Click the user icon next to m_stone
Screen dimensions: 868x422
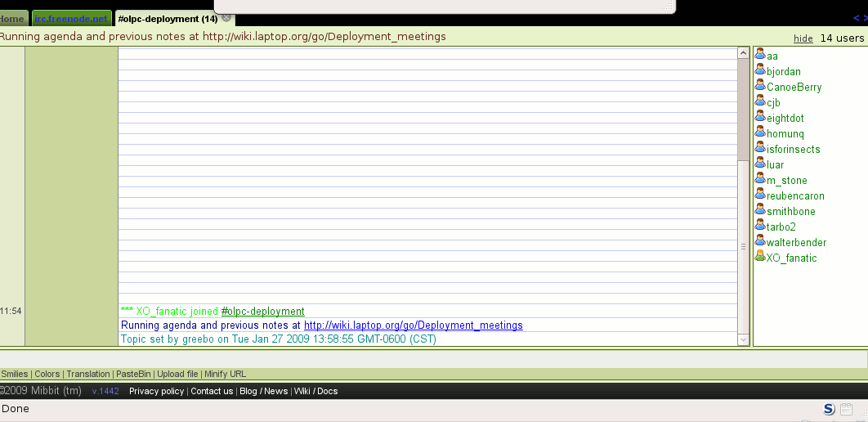tap(760, 180)
